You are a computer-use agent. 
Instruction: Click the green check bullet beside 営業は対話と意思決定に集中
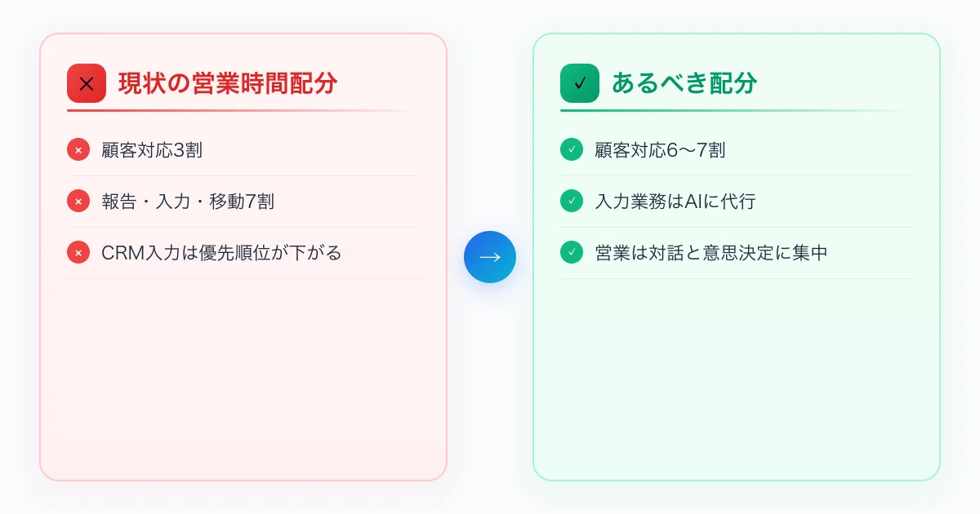click(572, 253)
